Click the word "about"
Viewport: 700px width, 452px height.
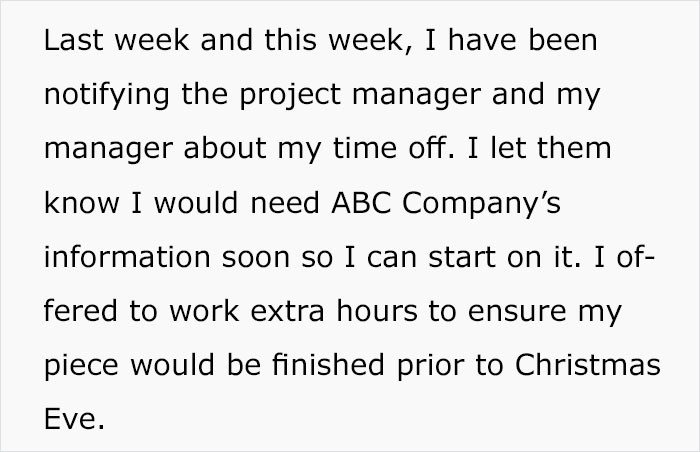[x=225, y=148]
